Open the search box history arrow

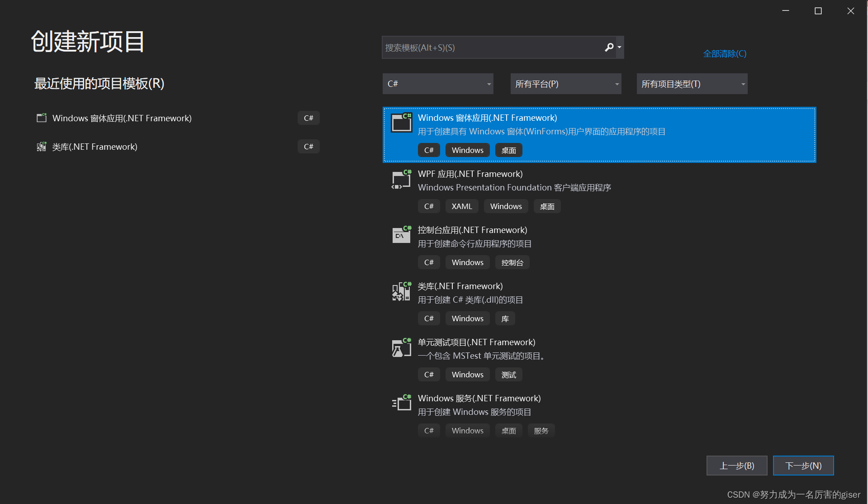point(620,48)
